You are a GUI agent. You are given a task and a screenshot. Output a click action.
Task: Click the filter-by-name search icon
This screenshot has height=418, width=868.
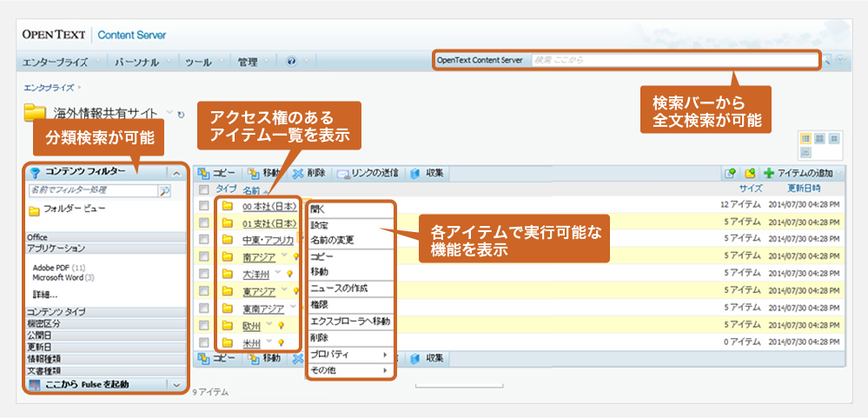164,189
